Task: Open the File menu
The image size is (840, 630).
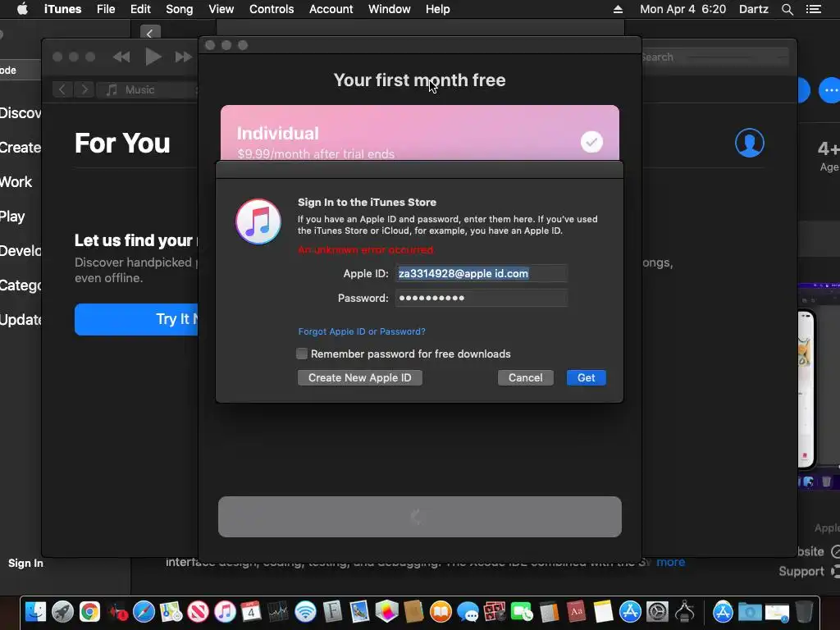Action: (106, 9)
